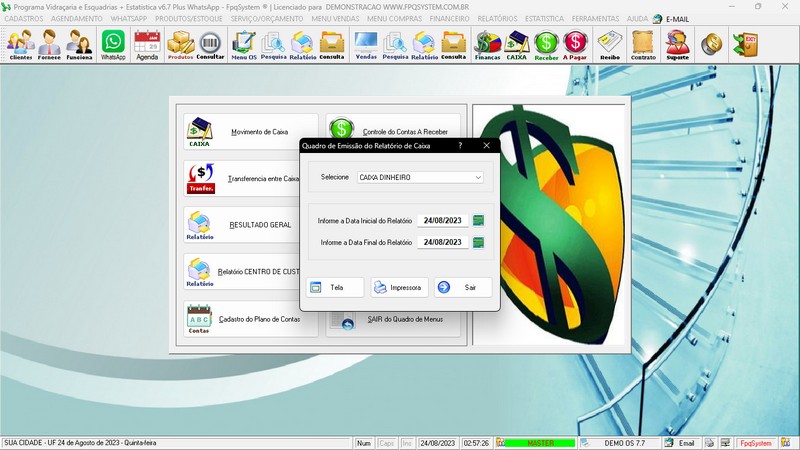
Task: Open the RELATÓRIOS menu
Action: coord(497,19)
